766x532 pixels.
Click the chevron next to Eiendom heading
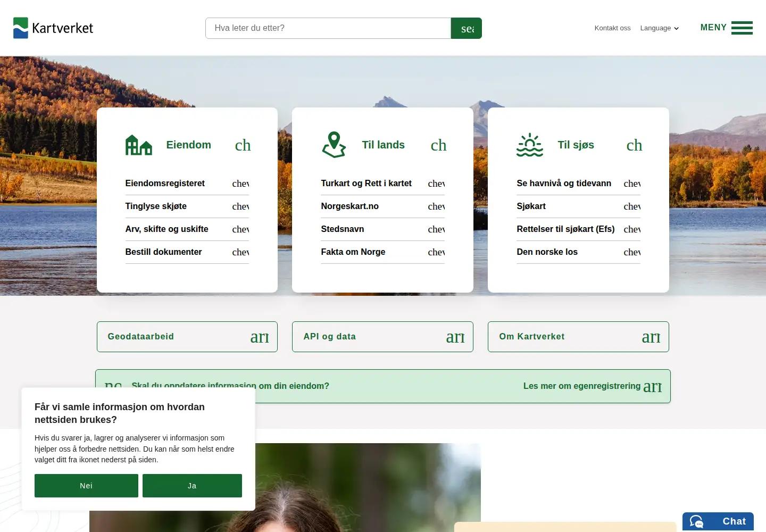coord(243,145)
